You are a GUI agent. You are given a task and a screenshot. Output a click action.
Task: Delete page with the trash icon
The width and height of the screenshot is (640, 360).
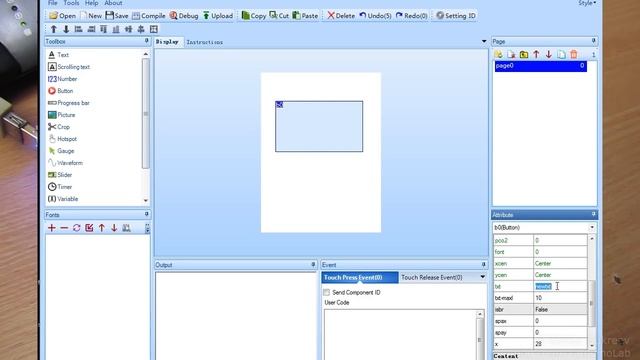(x=574, y=54)
